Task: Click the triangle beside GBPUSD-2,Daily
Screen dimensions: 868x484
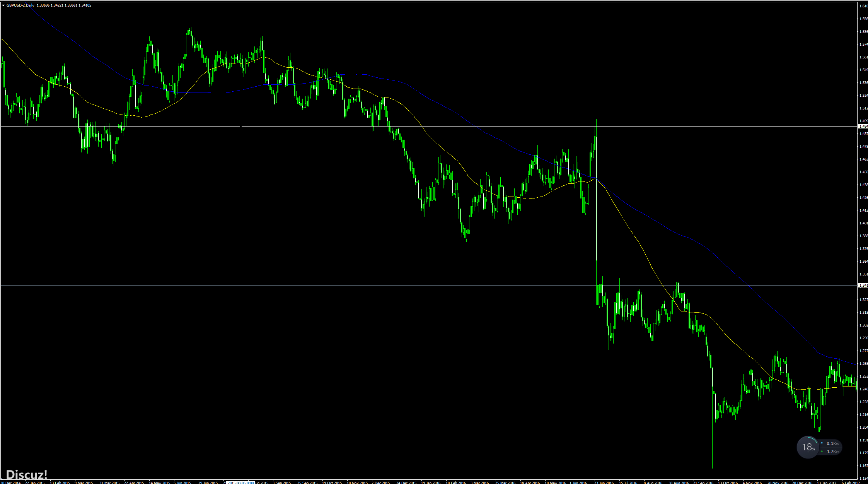Action: [x=3, y=5]
